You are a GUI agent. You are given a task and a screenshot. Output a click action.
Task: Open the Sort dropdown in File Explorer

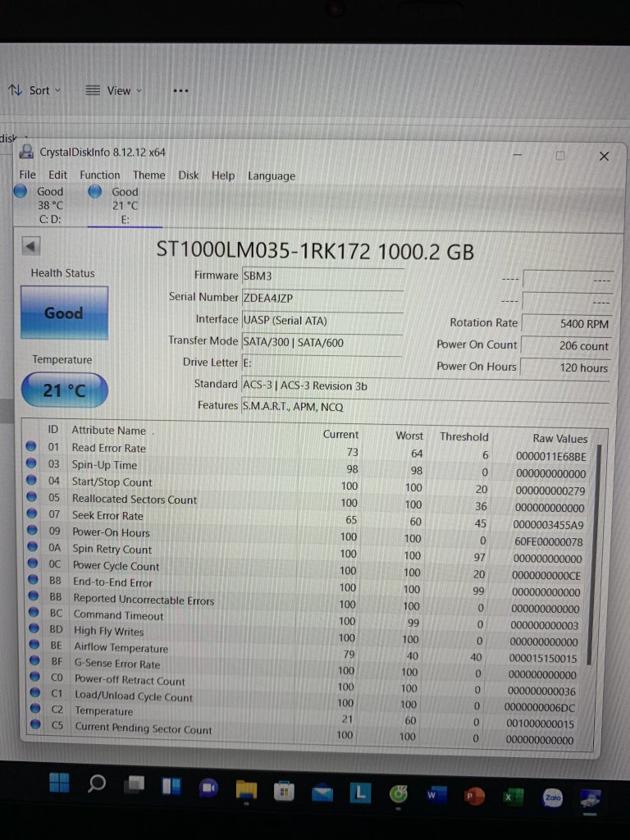34,90
